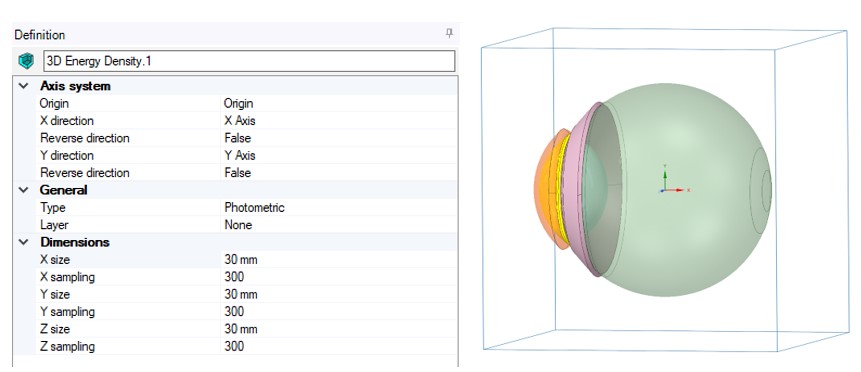Image resolution: width=861 pixels, height=372 pixels.
Task: Select the Origin value cell
Action: tap(339, 103)
